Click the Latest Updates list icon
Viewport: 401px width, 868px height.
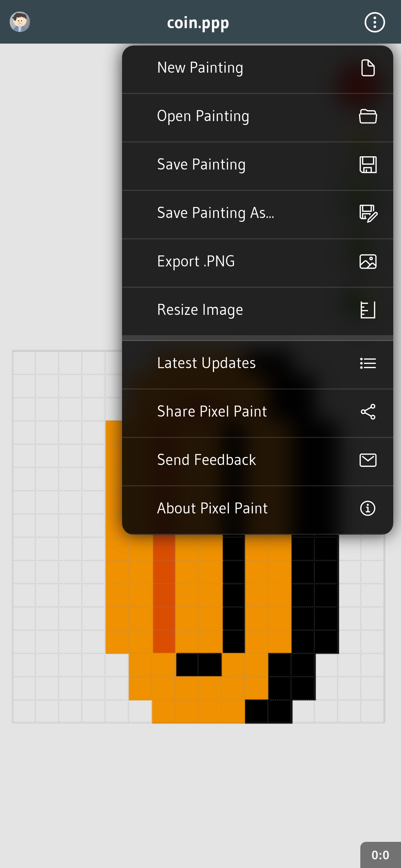[x=368, y=363]
